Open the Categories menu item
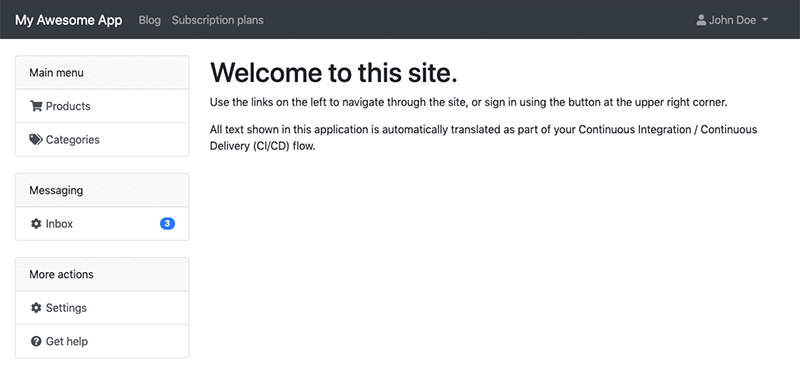The image size is (800, 374). (102, 140)
